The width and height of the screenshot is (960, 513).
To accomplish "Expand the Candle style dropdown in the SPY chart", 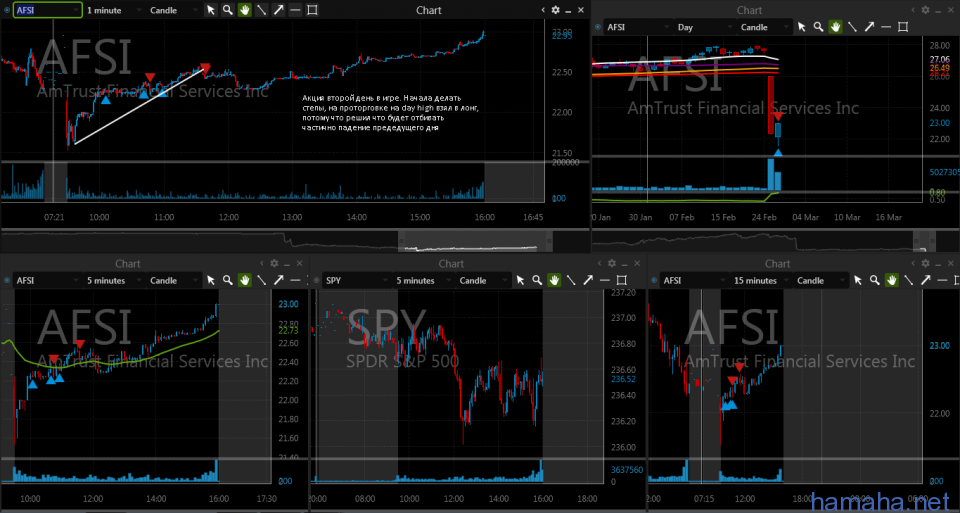I will click(x=482, y=280).
